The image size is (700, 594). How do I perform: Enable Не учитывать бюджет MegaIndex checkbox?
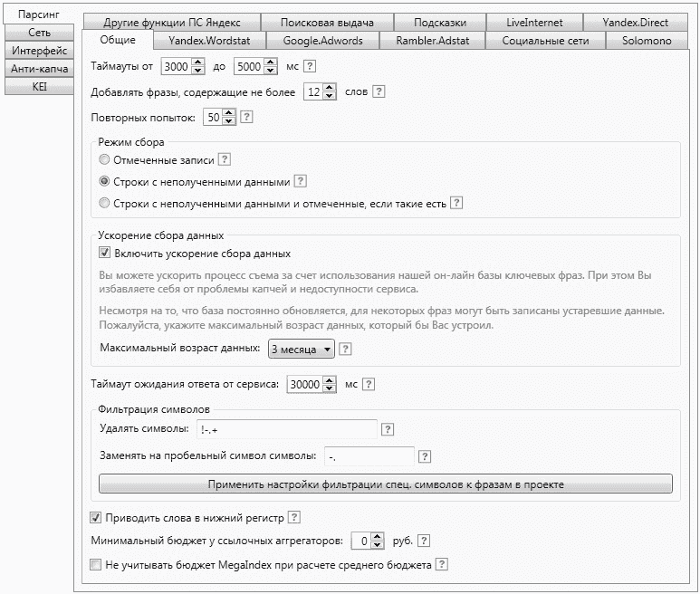(x=95, y=564)
